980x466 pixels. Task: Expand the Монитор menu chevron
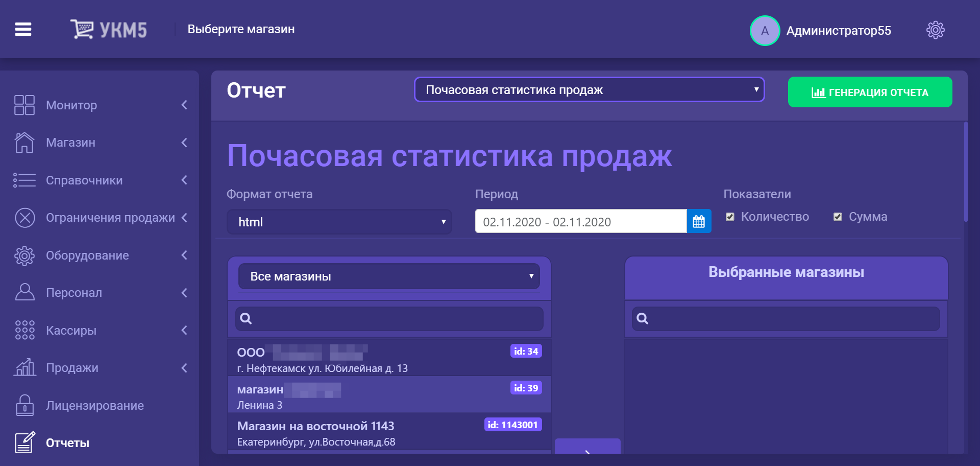(x=184, y=105)
